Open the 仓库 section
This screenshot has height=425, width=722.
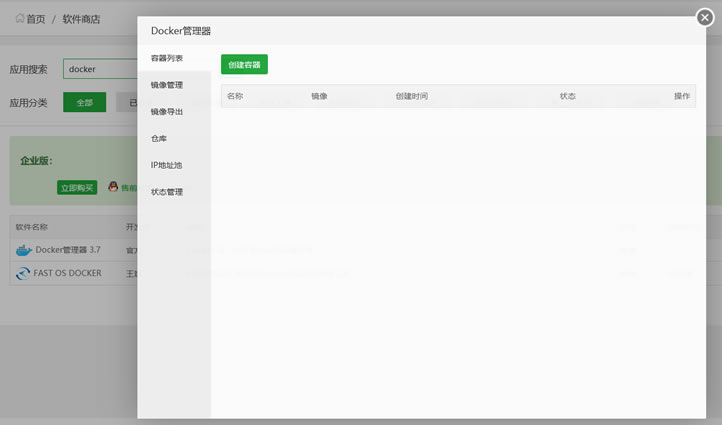[x=159, y=138]
